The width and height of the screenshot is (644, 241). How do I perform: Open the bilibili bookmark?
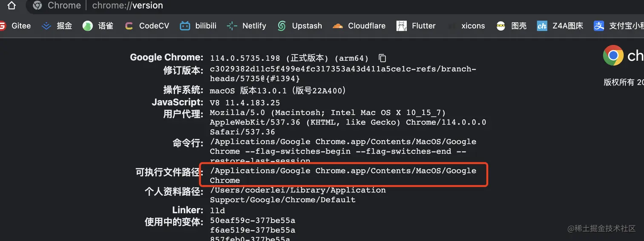click(x=198, y=26)
